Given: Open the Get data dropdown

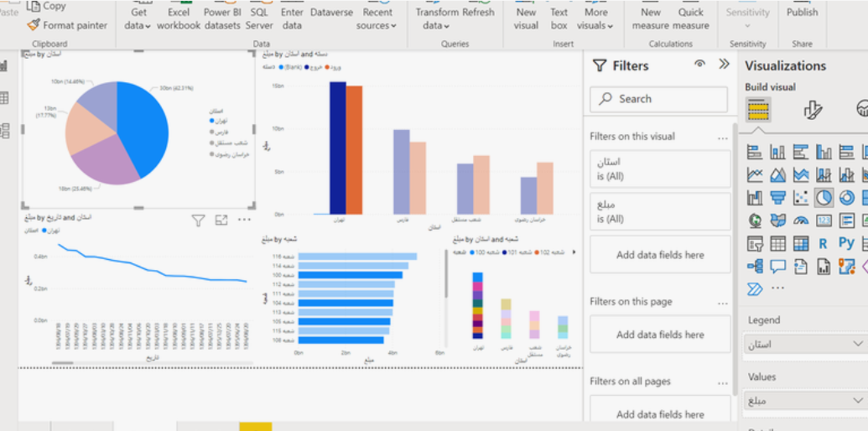Looking at the screenshot, I should [x=138, y=18].
